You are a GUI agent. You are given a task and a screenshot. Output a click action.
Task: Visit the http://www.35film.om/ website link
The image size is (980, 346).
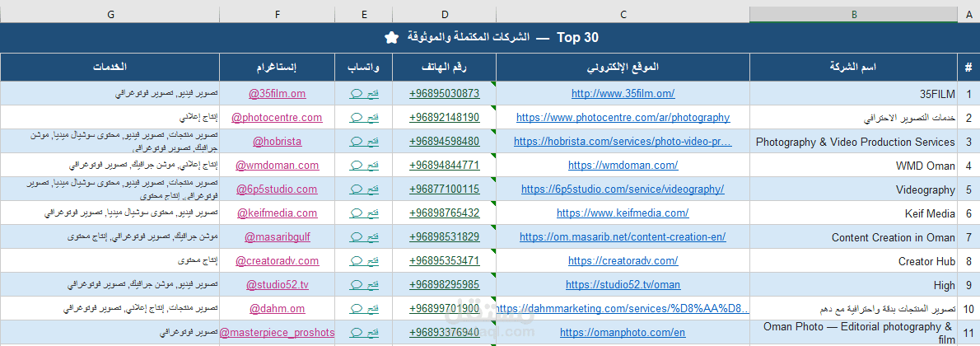[623, 94]
